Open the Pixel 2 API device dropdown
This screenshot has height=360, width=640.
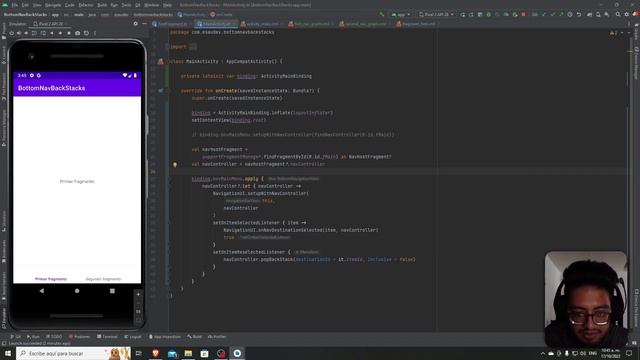tap(436, 14)
